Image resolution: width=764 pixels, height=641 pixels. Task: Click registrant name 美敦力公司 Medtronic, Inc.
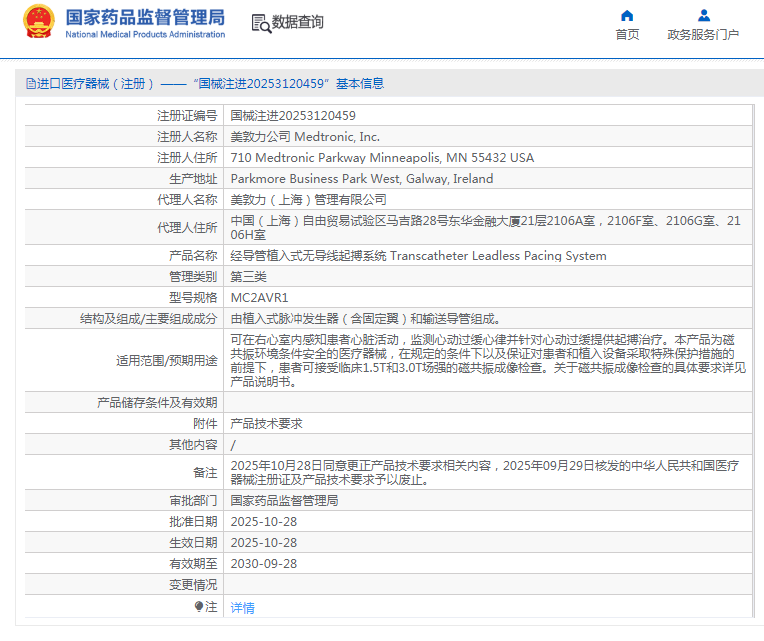tap(305, 137)
